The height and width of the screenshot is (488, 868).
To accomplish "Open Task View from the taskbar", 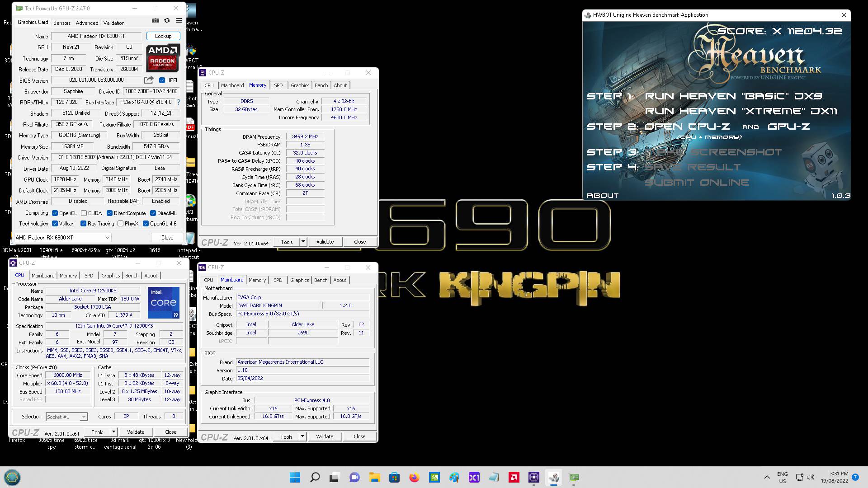I will [x=335, y=477].
